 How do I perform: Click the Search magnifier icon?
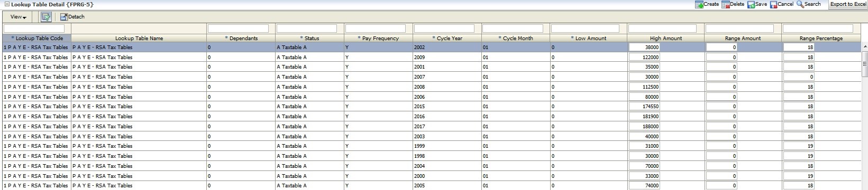point(800,4)
